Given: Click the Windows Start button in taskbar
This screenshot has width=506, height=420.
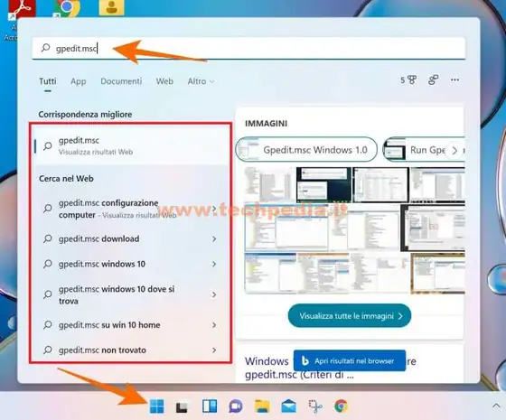Looking at the screenshot, I should 157,406.
